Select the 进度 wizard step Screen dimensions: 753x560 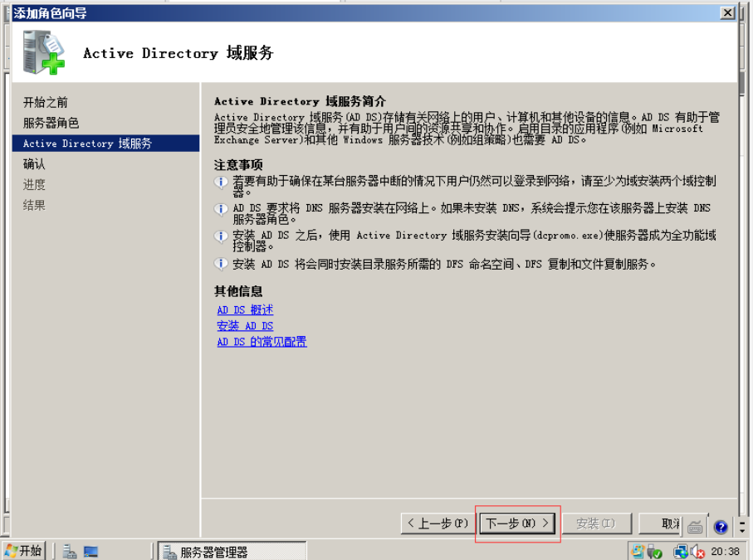(34, 185)
